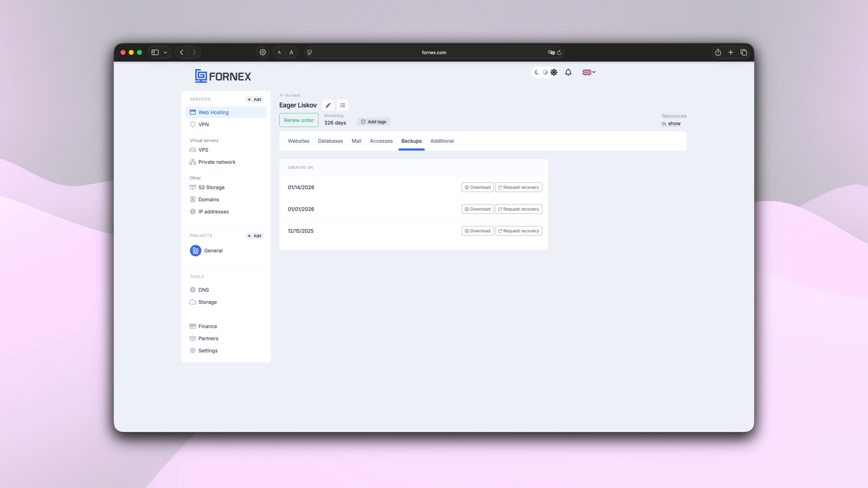Open the Additional tab

tap(442, 141)
